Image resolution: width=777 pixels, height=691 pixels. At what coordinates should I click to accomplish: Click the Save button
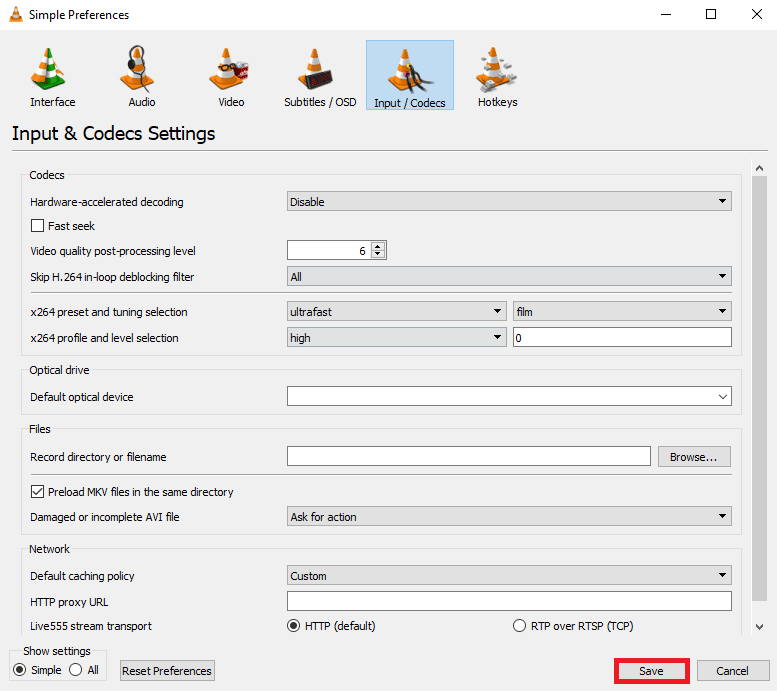pos(651,671)
